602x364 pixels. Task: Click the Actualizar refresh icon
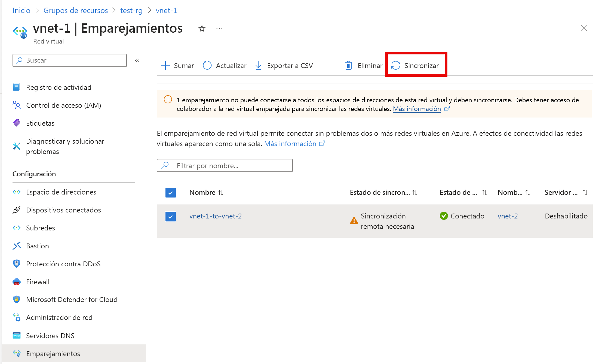(207, 65)
